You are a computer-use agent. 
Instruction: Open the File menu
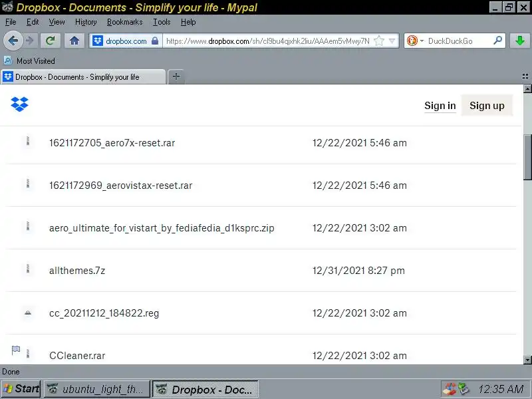pos(11,22)
